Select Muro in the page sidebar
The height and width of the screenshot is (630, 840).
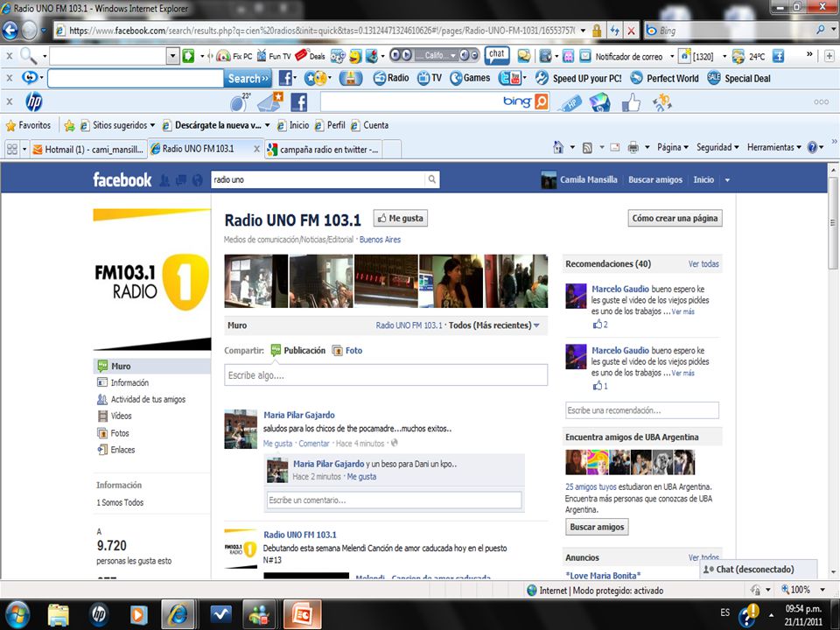[152, 367]
